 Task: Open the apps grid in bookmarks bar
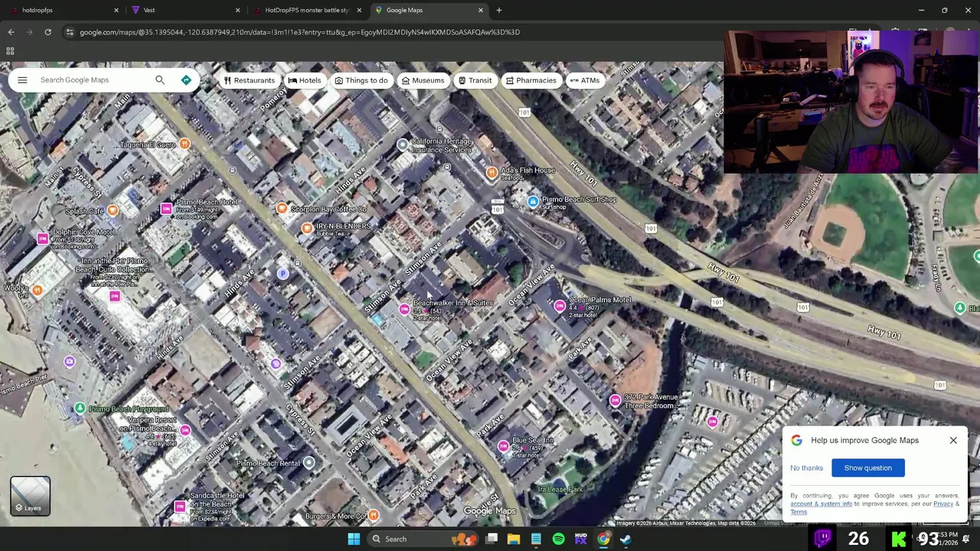[x=10, y=51]
